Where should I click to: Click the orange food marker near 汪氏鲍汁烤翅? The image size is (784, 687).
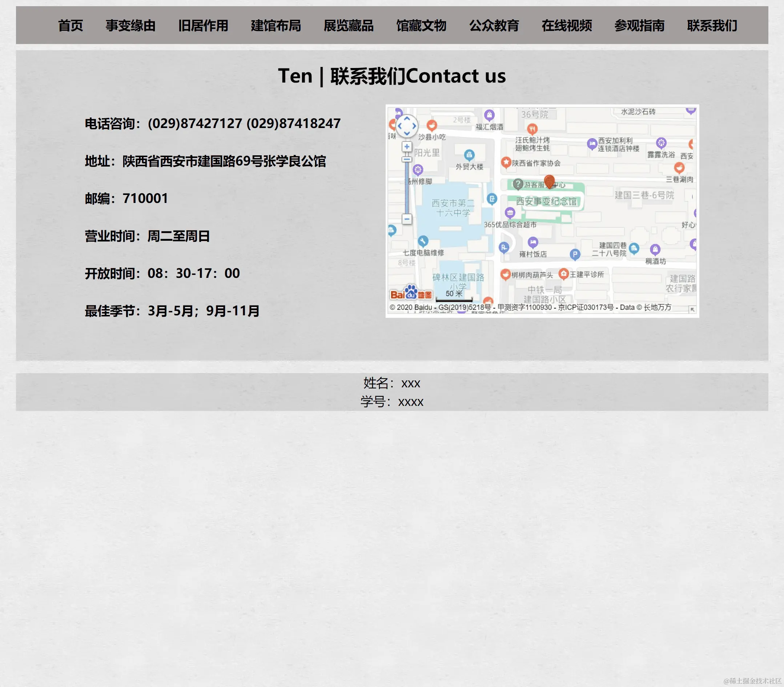[532, 129]
